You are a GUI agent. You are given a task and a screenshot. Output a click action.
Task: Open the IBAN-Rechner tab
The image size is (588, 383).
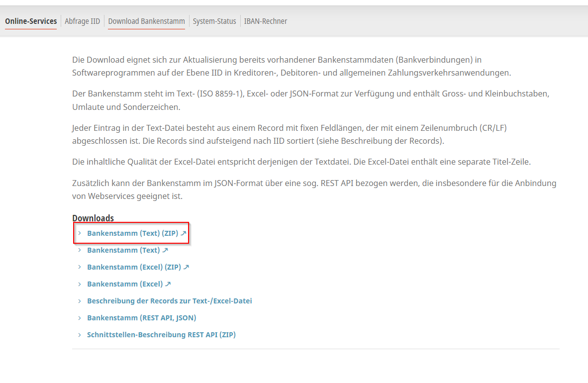265,21
